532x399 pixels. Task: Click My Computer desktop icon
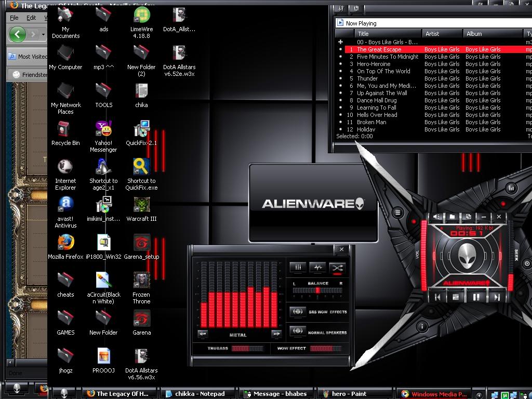coord(65,58)
